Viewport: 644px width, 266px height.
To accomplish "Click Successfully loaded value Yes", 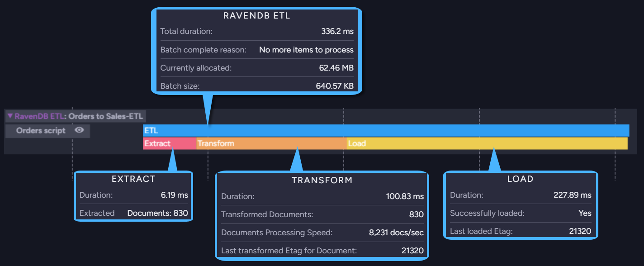I will [585, 213].
